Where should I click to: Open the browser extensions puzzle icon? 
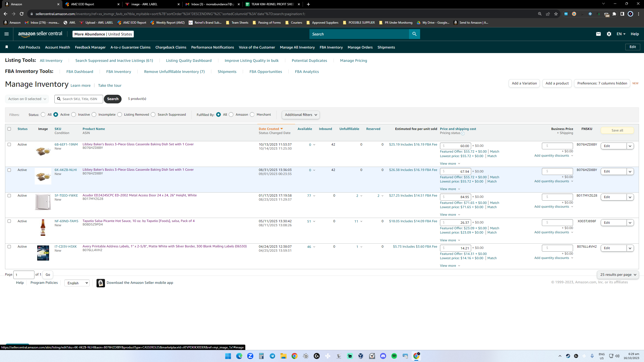coord(614,14)
